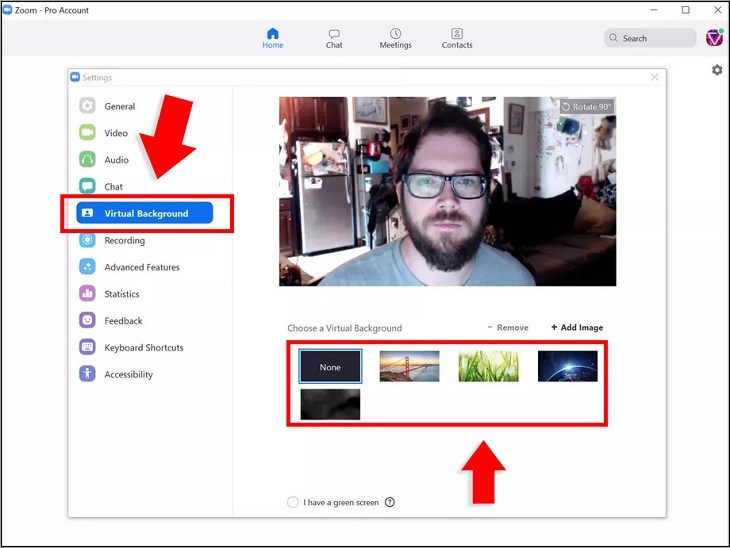Image resolution: width=730 pixels, height=548 pixels.
Task: Select the Feedback smiley icon
Action: (87, 320)
